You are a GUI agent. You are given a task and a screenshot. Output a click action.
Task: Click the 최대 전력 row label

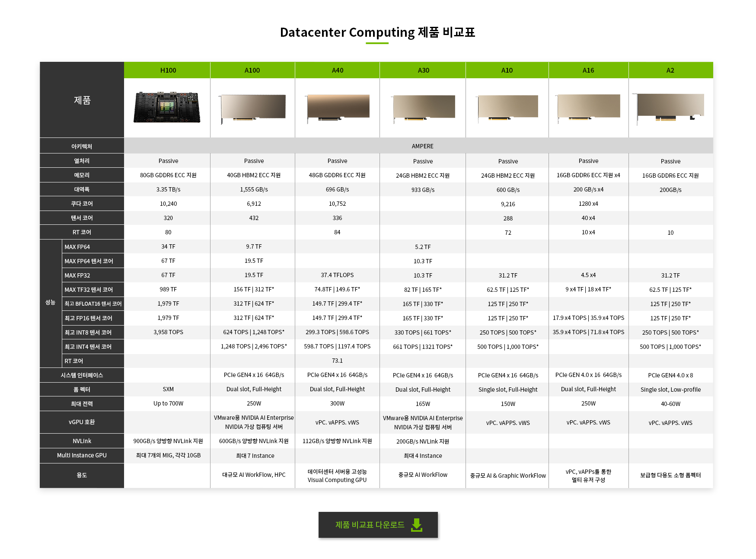(x=82, y=404)
